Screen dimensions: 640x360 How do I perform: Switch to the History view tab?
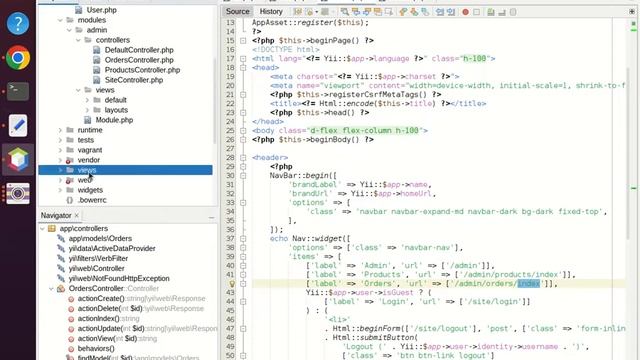271,11
